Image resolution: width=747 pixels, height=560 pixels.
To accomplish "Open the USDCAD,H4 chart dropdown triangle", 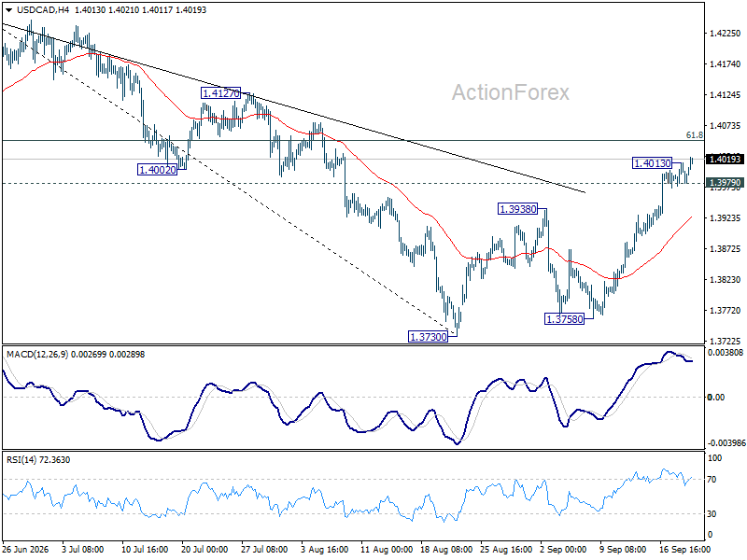I will (8, 10).
